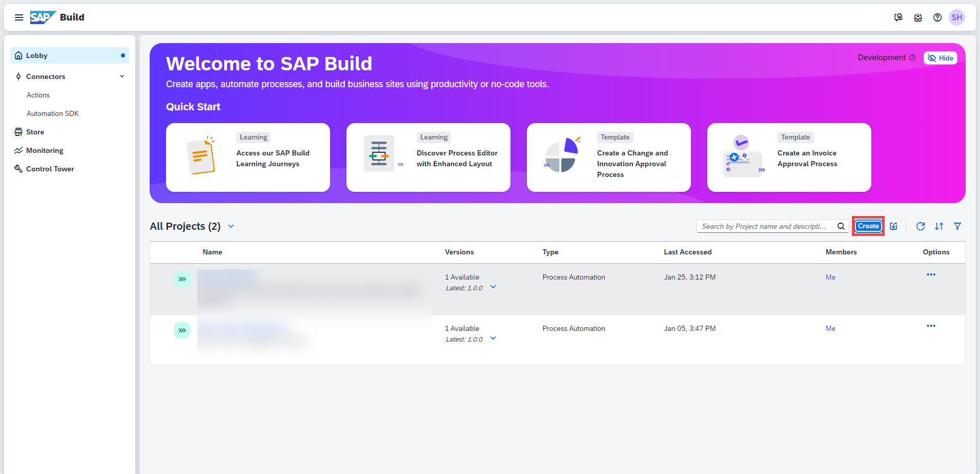Open the feedback chat icon in header

pyautogui.click(x=899, y=17)
